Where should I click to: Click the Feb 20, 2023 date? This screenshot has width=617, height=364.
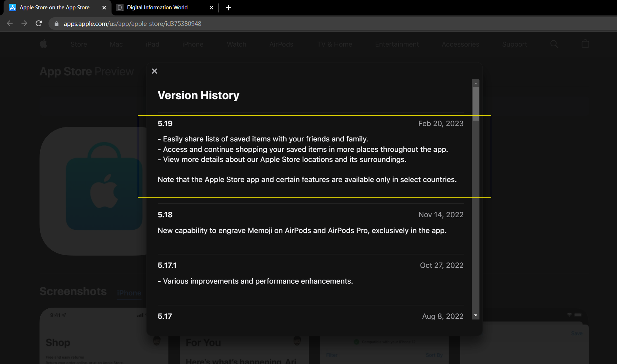[x=441, y=123]
